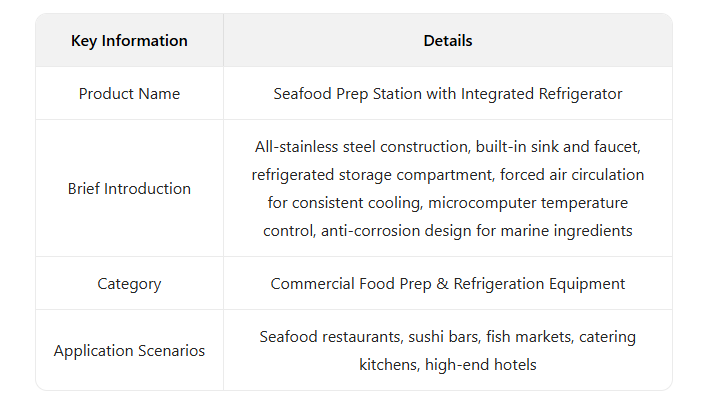Select the Product Name row label
The height and width of the screenshot is (404, 710).
pyautogui.click(x=129, y=94)
